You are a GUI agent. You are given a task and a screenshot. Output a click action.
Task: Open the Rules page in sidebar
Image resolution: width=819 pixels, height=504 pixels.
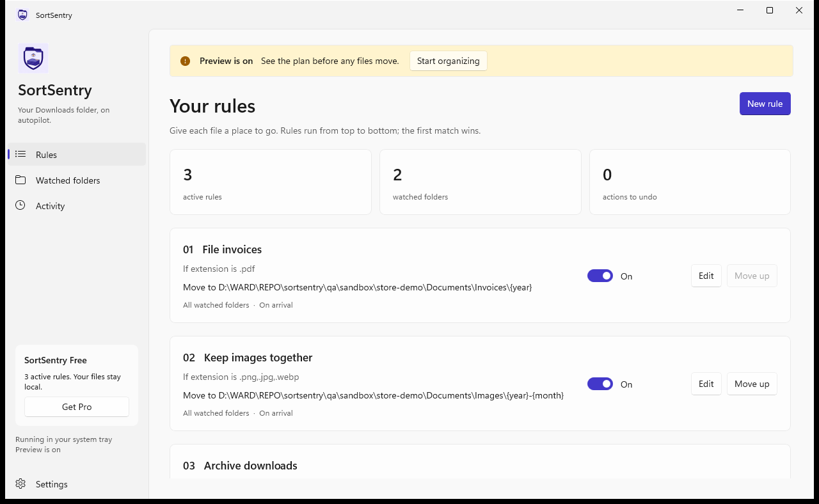click(x=76, y=154)
